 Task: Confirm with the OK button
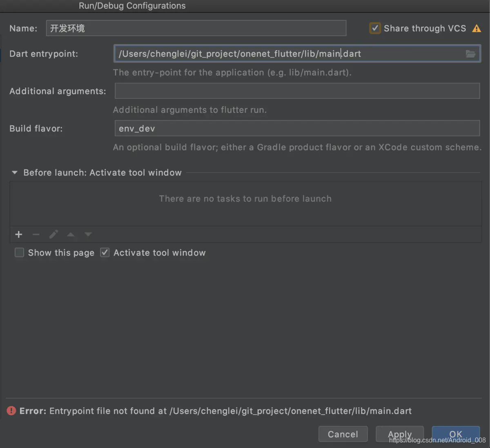(x=456, y=434)
